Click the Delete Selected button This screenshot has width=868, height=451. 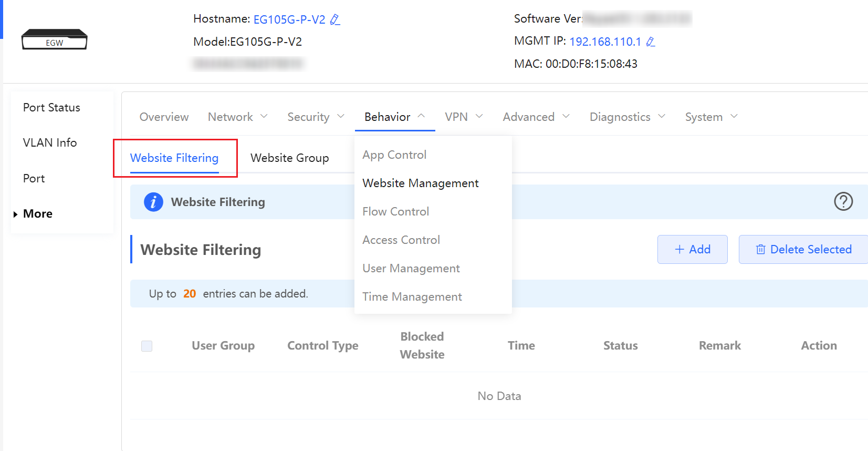click(803, 250)
